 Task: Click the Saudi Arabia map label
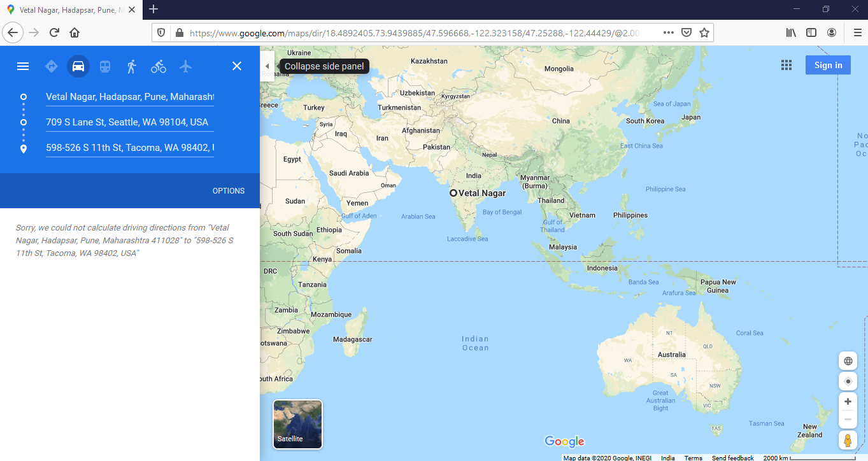tap(349, 173)
